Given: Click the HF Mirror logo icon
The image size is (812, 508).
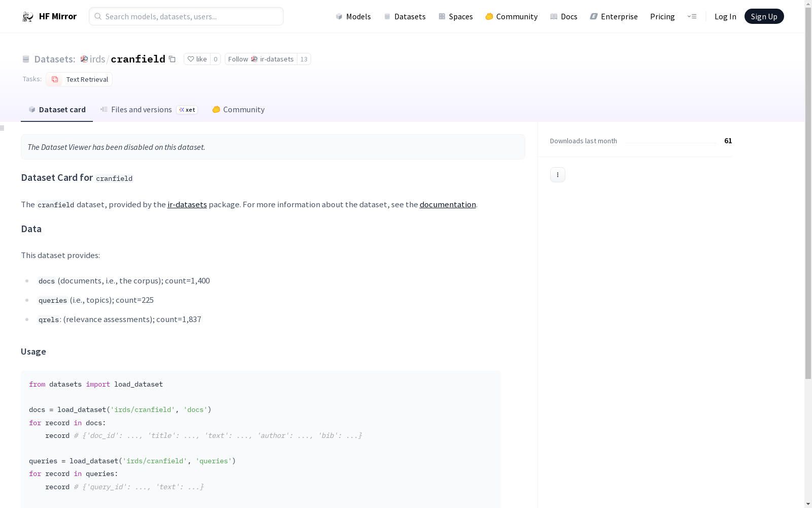Looking at the screenshot, I should click(x=28, y=17).
